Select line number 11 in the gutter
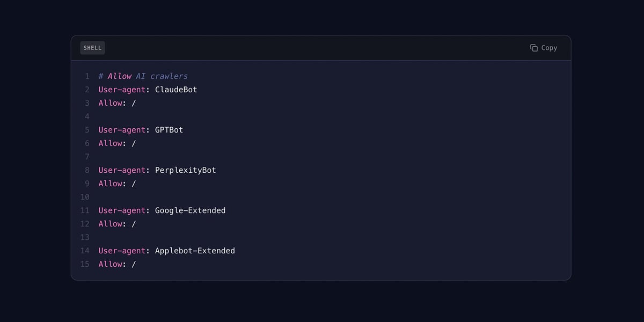The height and width of the screenshot is (322, 644). pos(85,210)
